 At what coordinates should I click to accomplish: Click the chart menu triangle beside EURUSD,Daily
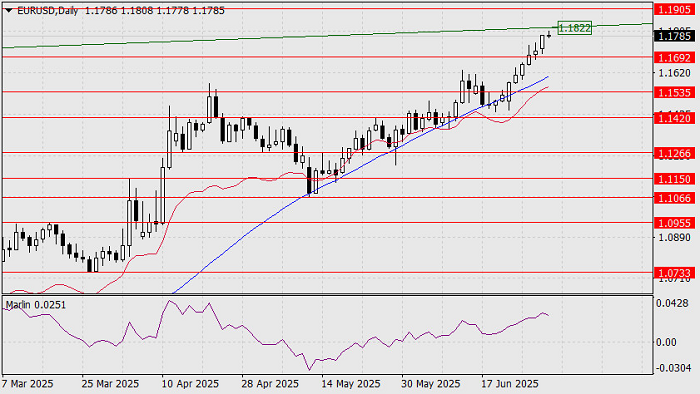click(8, 11)
